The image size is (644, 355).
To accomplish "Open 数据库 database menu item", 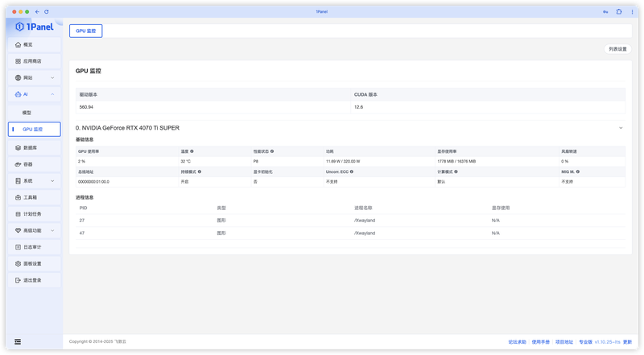I will (x=35, y=147).
